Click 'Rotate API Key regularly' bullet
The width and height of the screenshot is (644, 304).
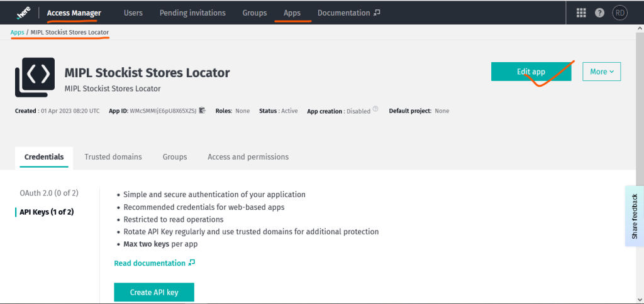click(251, 231)
